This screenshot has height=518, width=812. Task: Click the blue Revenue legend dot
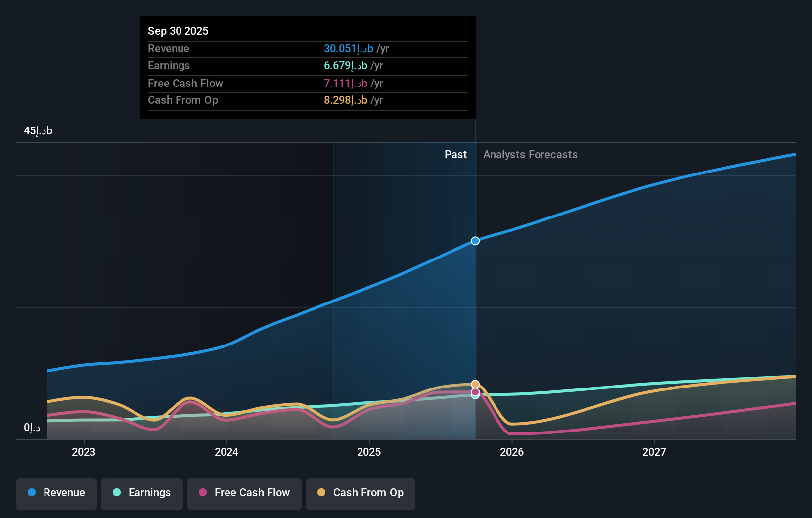pos(32,493)
